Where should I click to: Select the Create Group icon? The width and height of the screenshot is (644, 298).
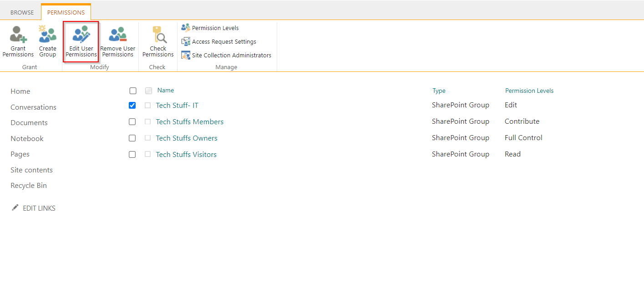[47, 41]
